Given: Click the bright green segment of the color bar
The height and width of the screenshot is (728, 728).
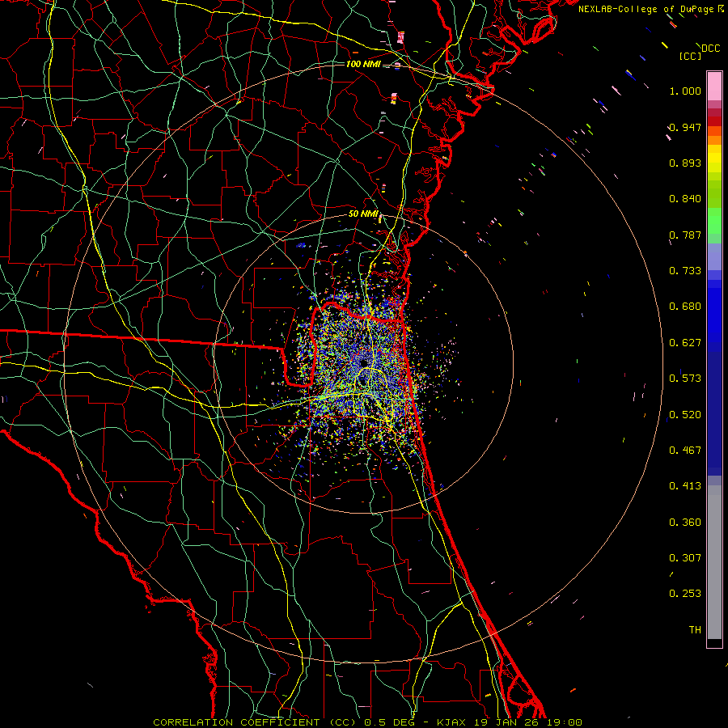Looking at the screenshot, I should (714, 221).
